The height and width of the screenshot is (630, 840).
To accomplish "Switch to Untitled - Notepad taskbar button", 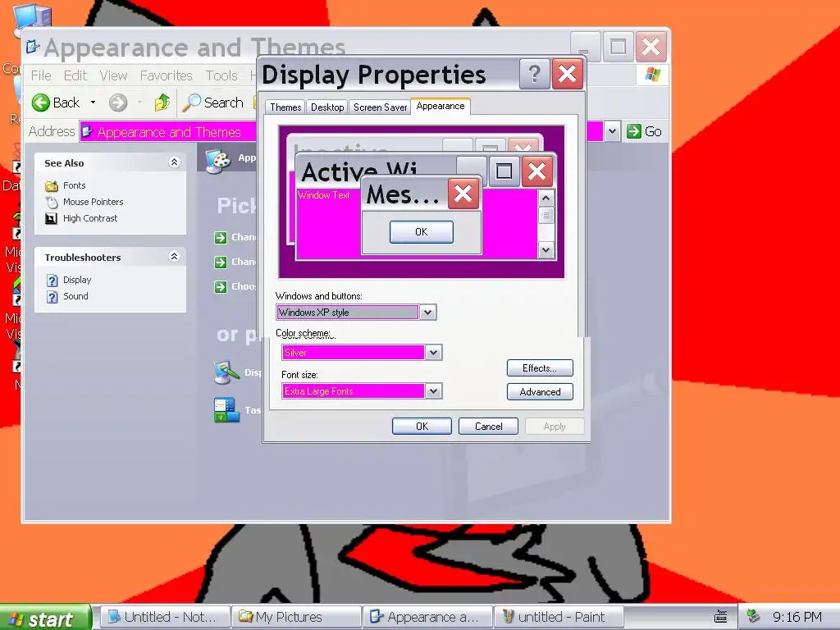I will (x=165, y=617).
